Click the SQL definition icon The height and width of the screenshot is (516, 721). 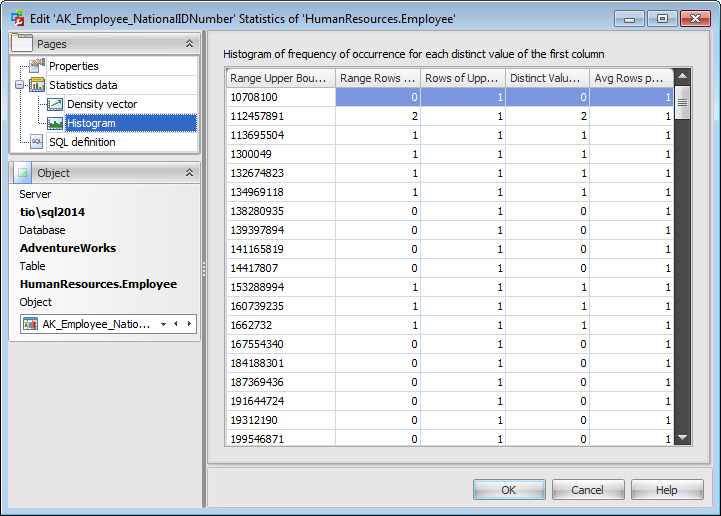pyautogui.click(x=38, y=142)
